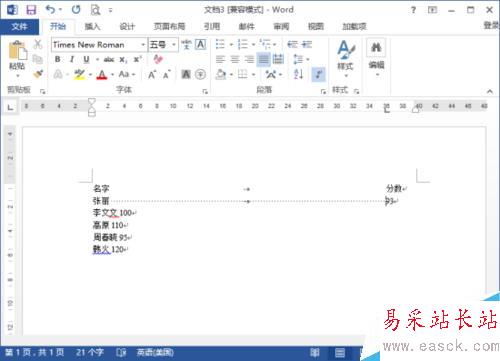Toggle show/hide paragraph marks
Image resolution: width=500 pixels, height=361 pixels.
pos(318,74)
